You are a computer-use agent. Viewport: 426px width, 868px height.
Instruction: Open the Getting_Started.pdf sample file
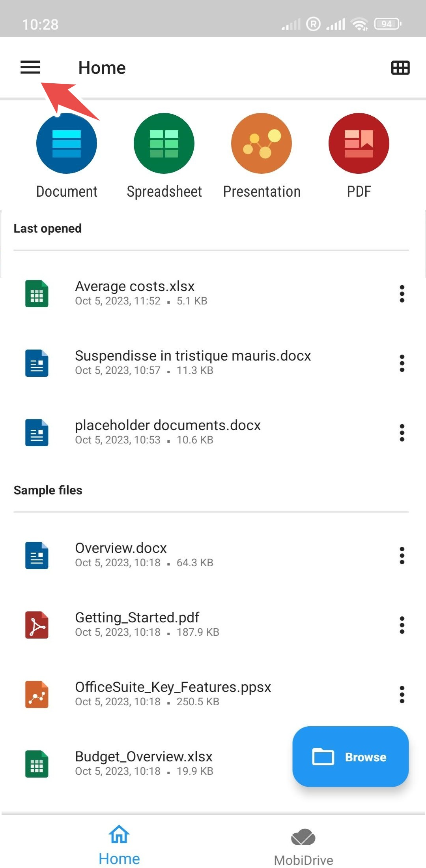(x=137, y=625)
